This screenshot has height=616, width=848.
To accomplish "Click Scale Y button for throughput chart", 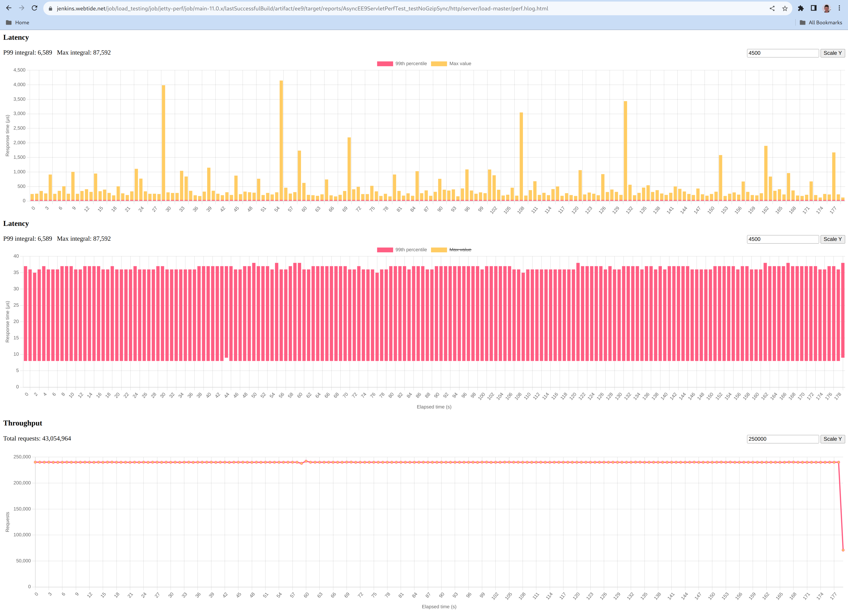I will click(x=832, y=439).
